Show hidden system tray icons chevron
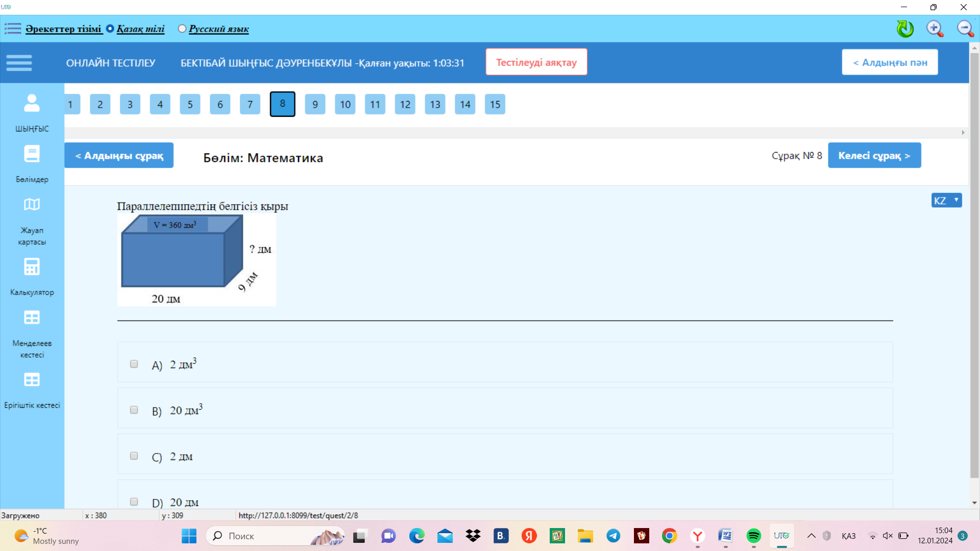The width and height of the screenshot is (980, 551). click(x=811, y=536)
